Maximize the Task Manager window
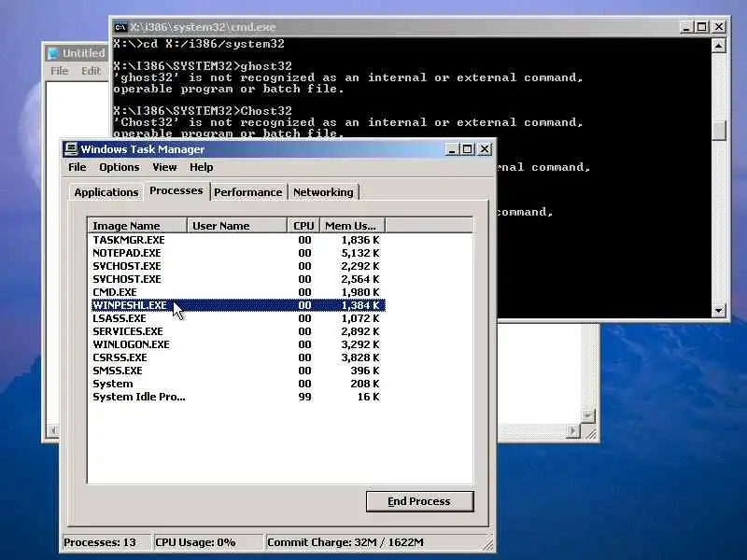Viewport: 747px width, 560px height. (468, 149)
